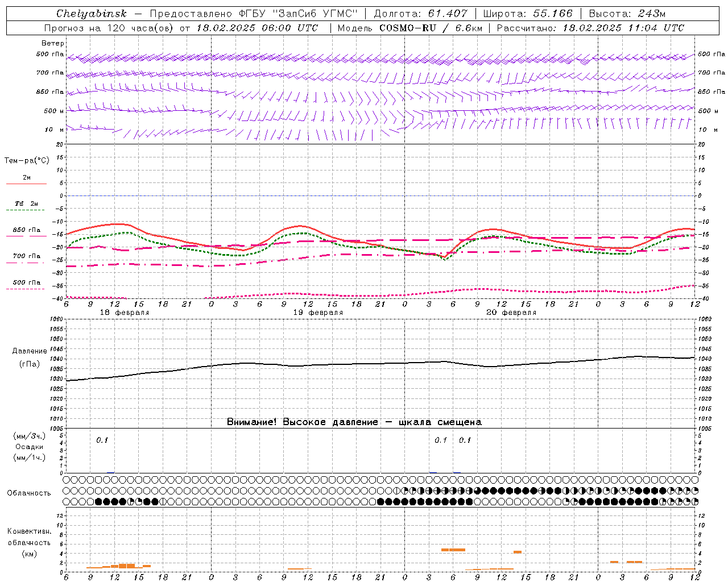Click the Широта: 55.166 value

(x=527, y=14)
